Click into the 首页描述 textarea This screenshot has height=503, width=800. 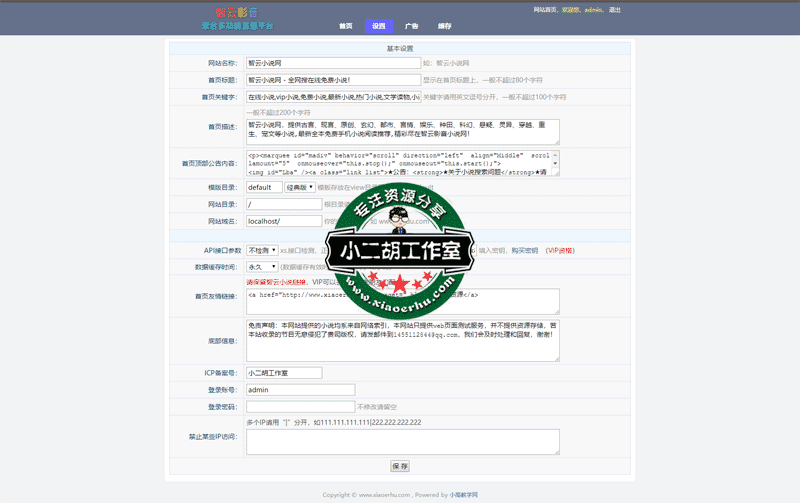pyautogui.click(x=403, y=132)
